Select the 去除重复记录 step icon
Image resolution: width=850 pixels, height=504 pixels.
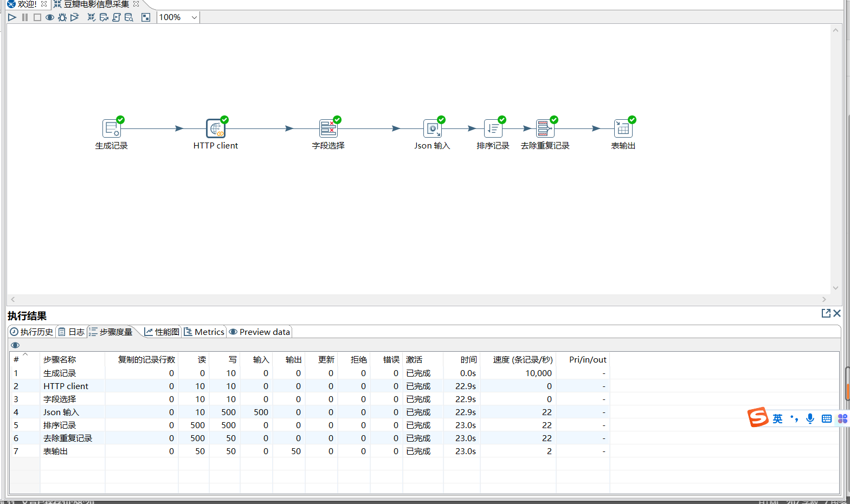545,128
